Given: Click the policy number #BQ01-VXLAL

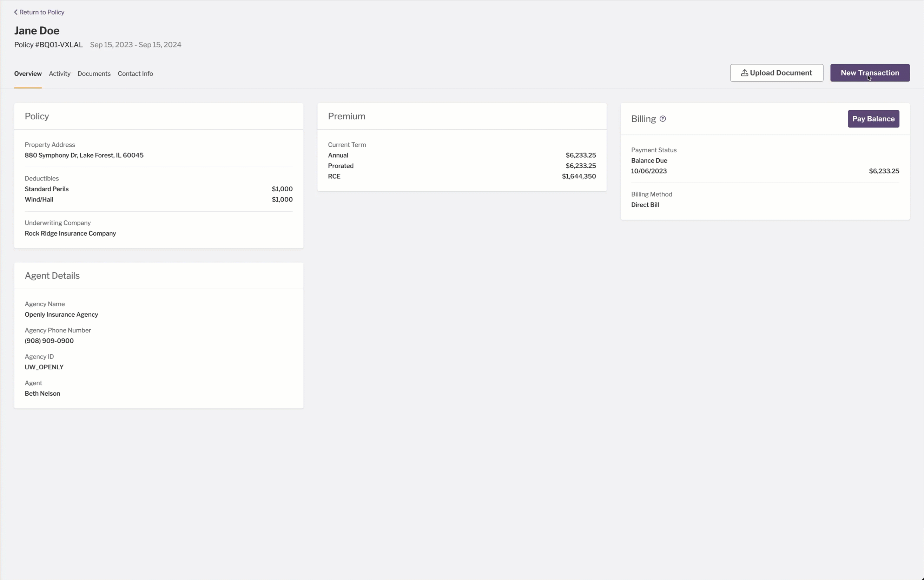Looking at the screenshot, I should point(59,45).
